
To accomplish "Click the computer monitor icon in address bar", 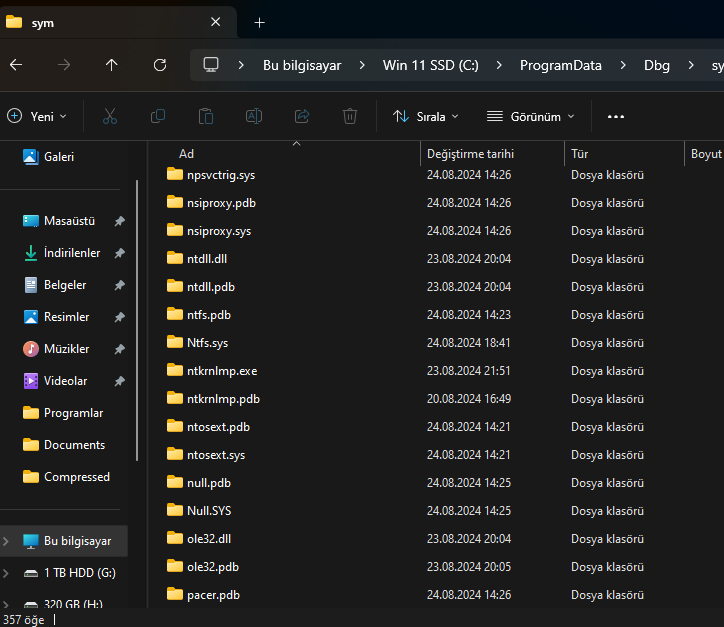I will [211, 65].
